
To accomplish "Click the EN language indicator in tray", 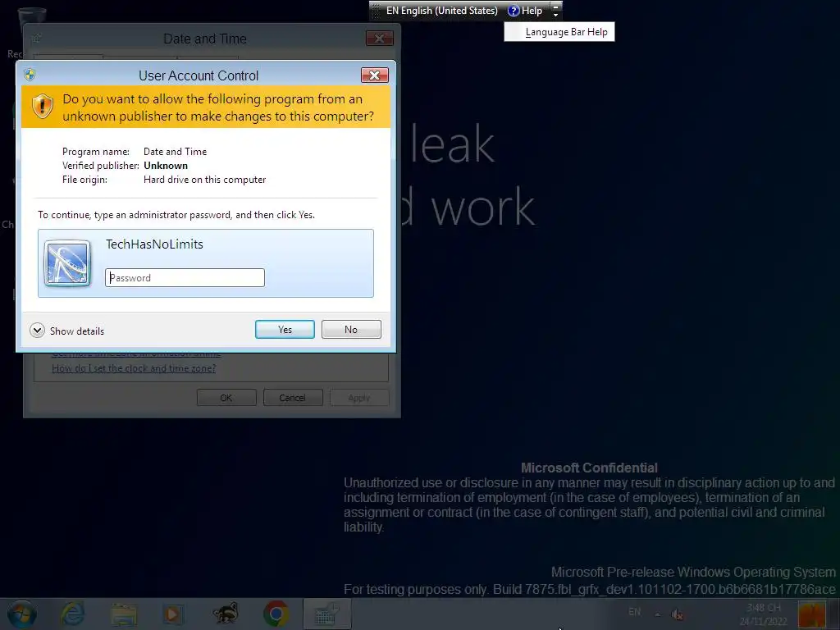I will (634, 612).
